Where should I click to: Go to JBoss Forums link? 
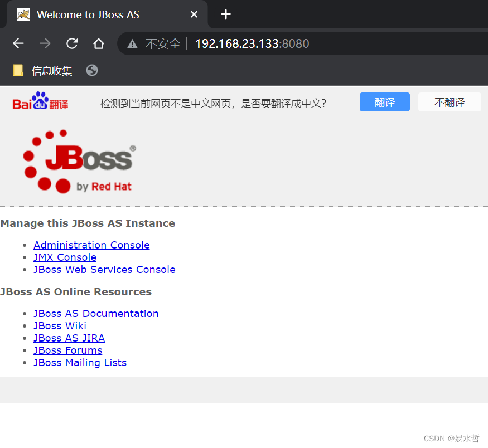(68, 350)
